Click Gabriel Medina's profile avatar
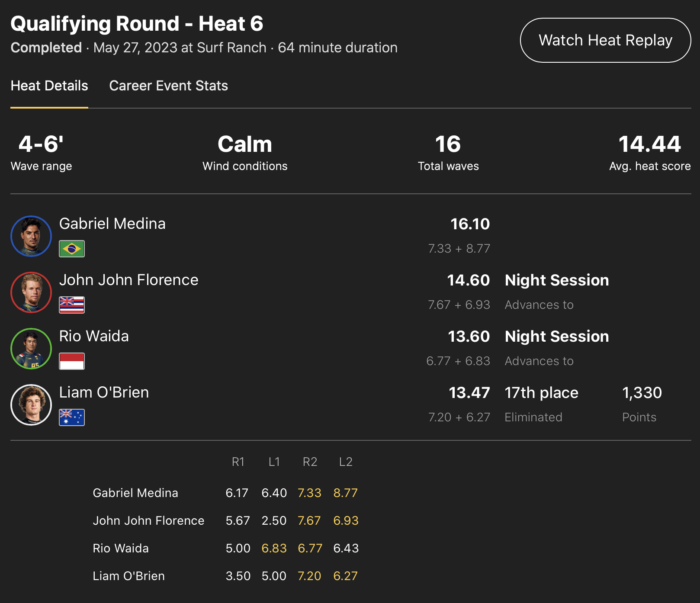Screen dimensions: 700x603 tap(31, 236)
